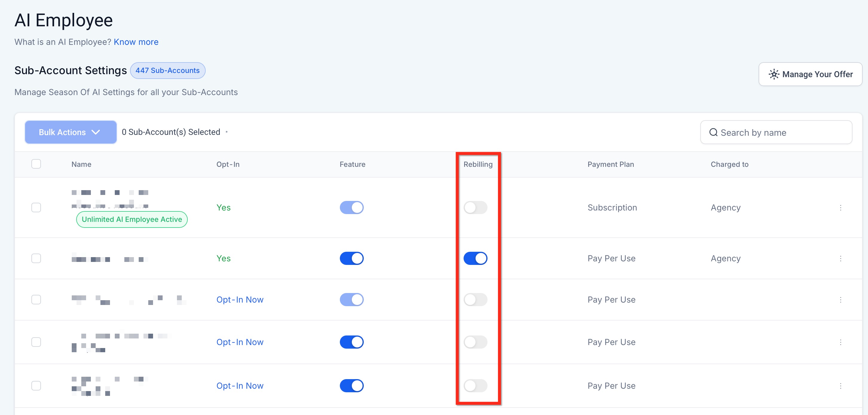
Task: Open three-dot menu for first Pay Per Use row
Action: click(841, 259)
